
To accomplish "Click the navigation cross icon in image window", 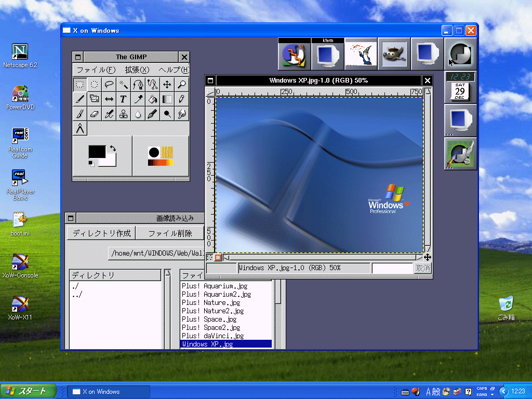I will pyautogui.click(x=428, y=257).
